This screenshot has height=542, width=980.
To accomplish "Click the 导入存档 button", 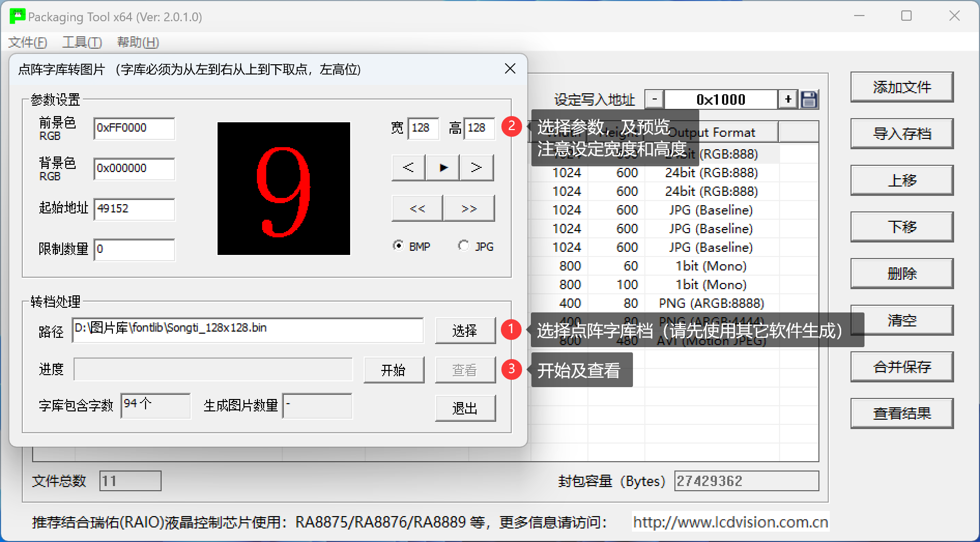I will click(x=902, y=134).
